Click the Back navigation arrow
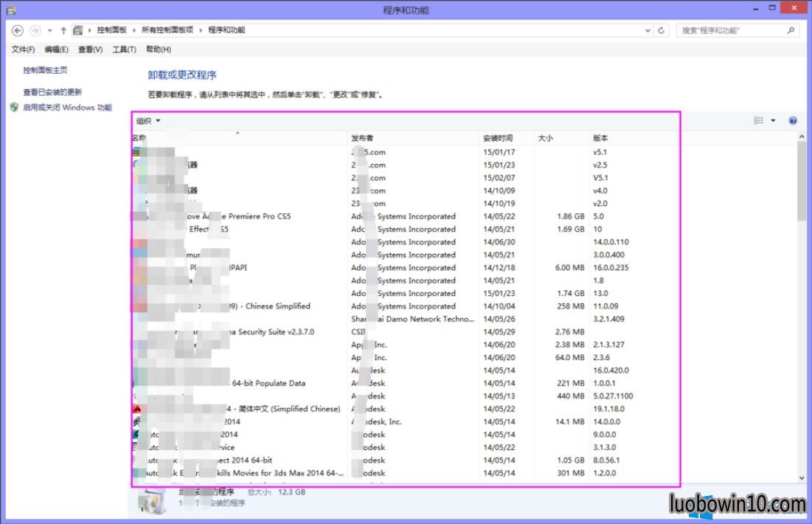This screenshot has width=812, height=524. pyautogui.click(x=17, y=30)
